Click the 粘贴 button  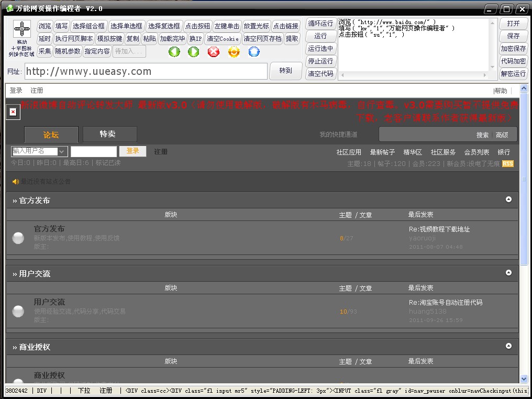click(x=149, y=39)
